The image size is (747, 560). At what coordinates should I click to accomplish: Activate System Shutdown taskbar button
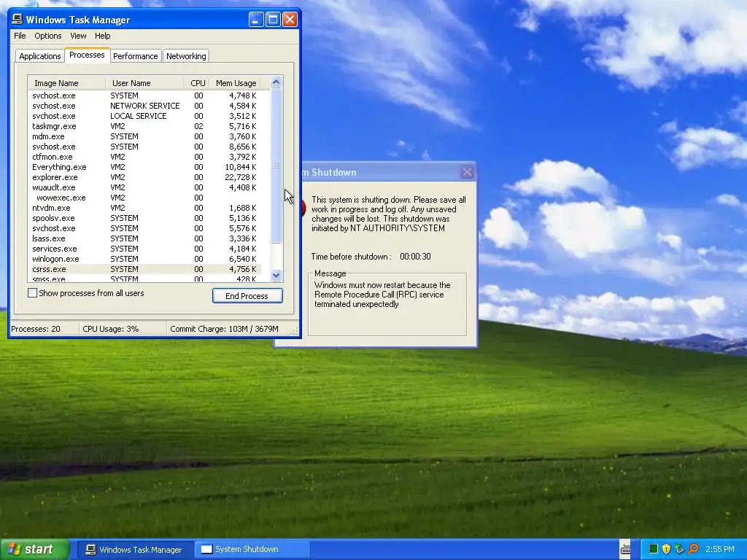(252, 550)
